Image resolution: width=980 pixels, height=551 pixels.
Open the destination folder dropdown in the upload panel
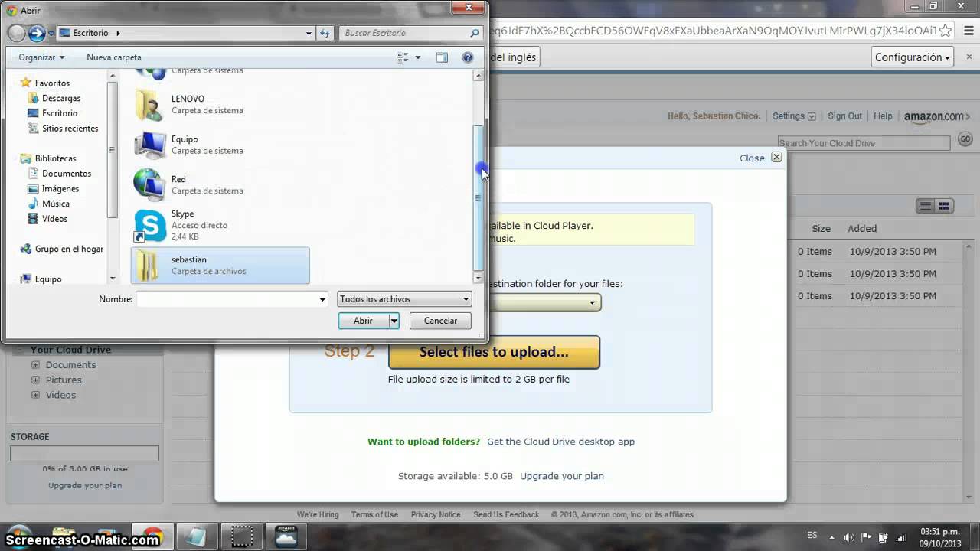[x=592, y=303]
